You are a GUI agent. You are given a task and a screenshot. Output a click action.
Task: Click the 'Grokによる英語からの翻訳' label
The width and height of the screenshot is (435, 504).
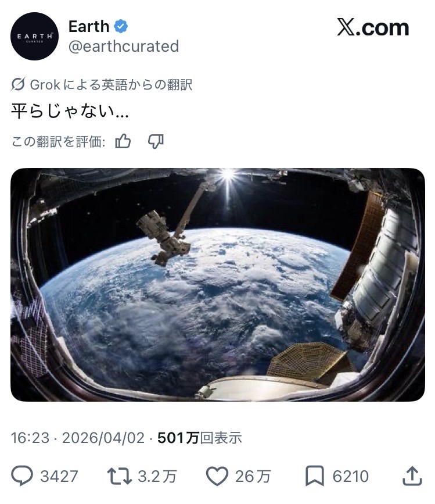coord(110,85)
